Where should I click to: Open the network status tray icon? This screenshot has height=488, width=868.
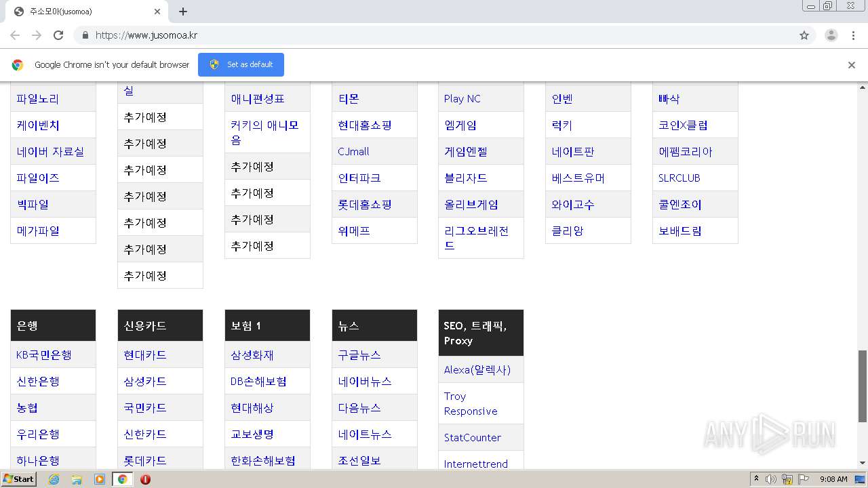(787, 479)
